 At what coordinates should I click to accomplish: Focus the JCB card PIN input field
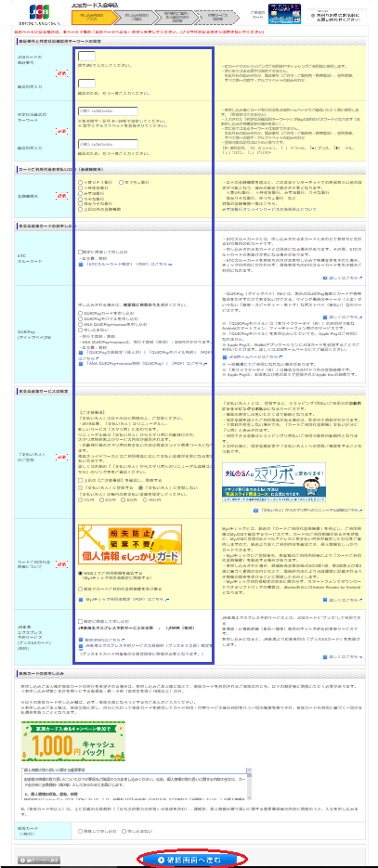[87, 56]
